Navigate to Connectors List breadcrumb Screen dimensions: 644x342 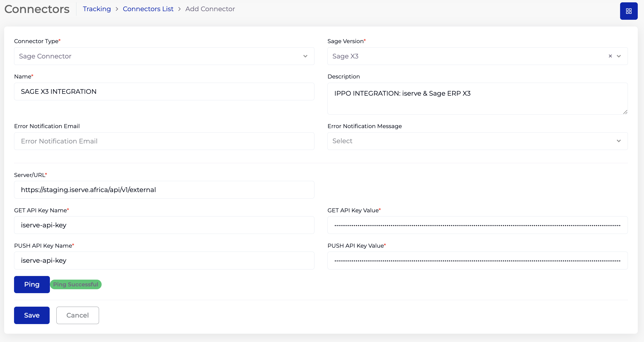click(x=148, y=9)
